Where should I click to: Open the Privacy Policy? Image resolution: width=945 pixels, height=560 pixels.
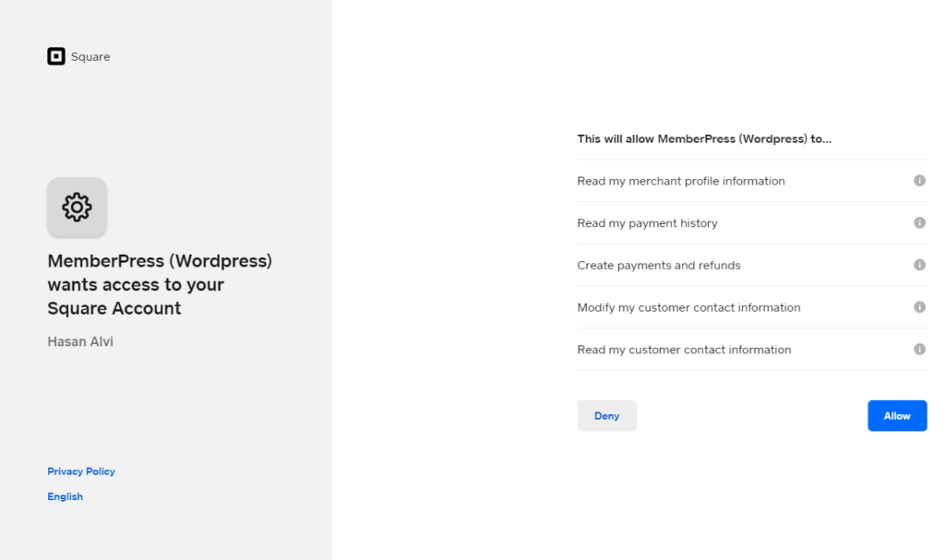click(x=81, y=471)
